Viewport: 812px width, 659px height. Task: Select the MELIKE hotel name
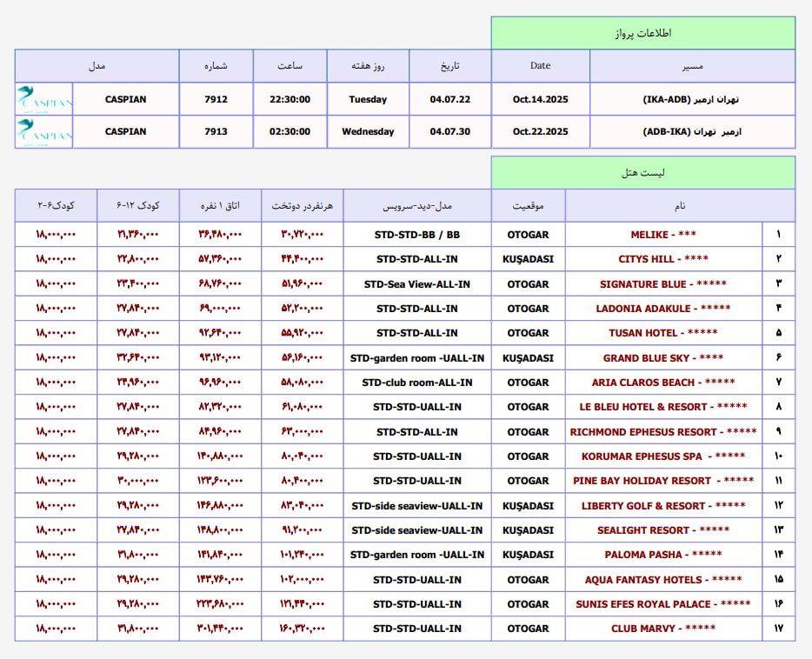[663, 235]
